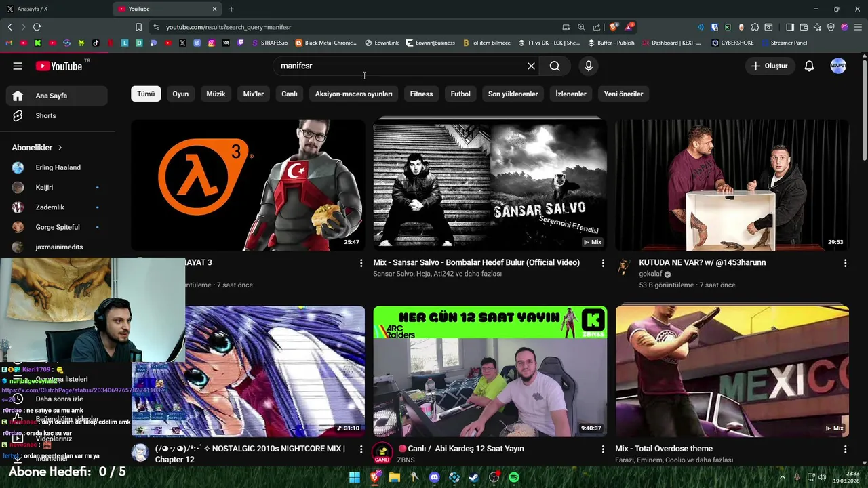Screen dimensions: 868x488
Task: Click the magnifier search button
Action: [555, 66]
